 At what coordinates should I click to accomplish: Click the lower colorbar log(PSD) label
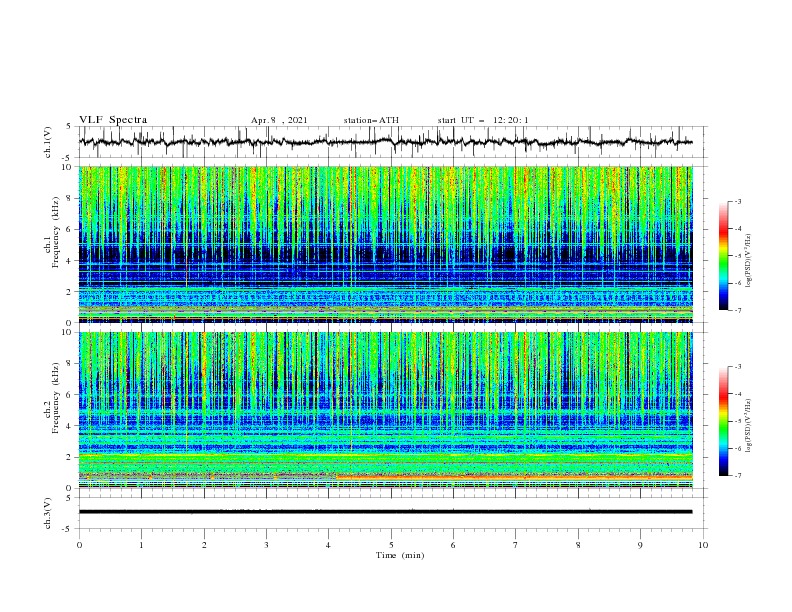(748, 426)
